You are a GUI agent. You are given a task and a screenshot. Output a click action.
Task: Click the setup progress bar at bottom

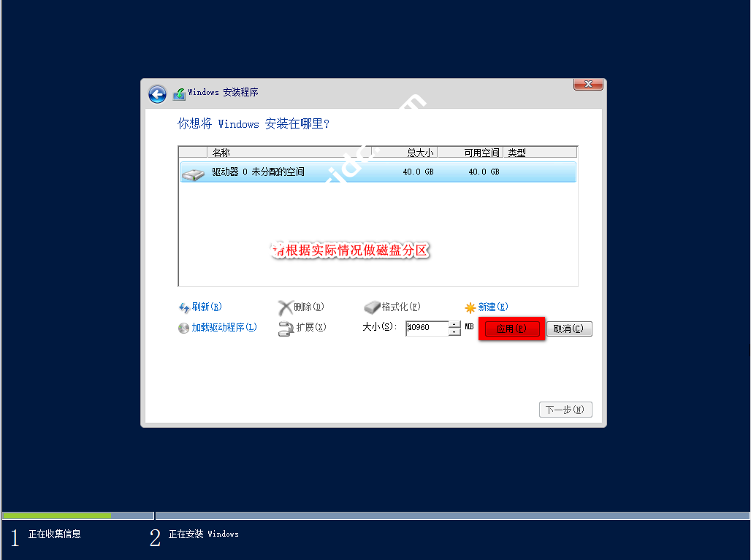click(x=376, y=515)
